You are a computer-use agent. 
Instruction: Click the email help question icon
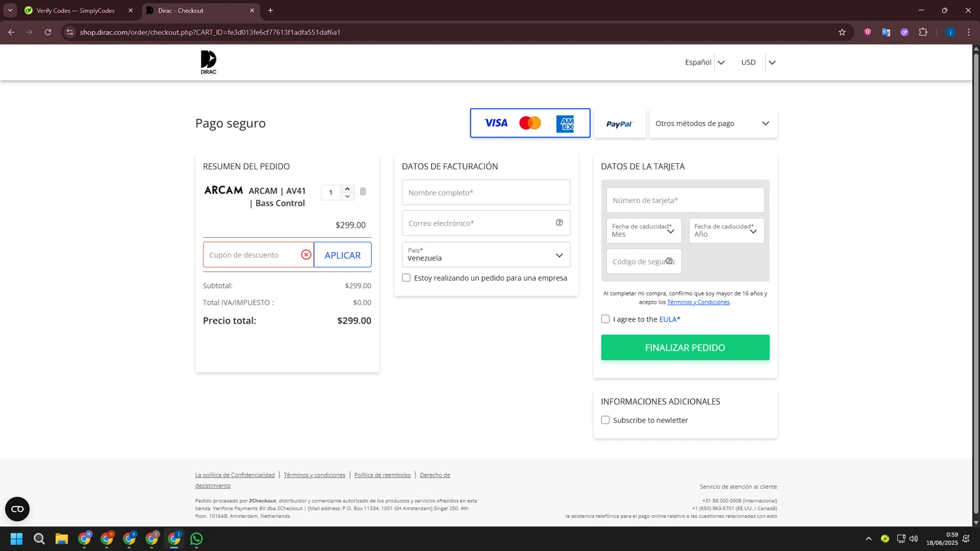[559, 223]
